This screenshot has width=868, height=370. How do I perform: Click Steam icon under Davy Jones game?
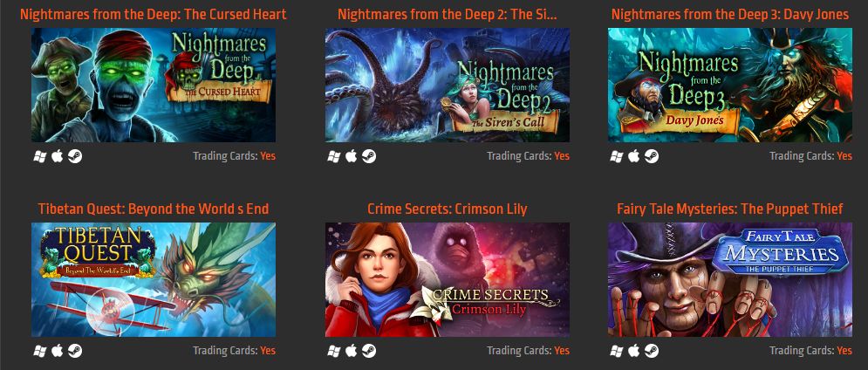point(651,157)
